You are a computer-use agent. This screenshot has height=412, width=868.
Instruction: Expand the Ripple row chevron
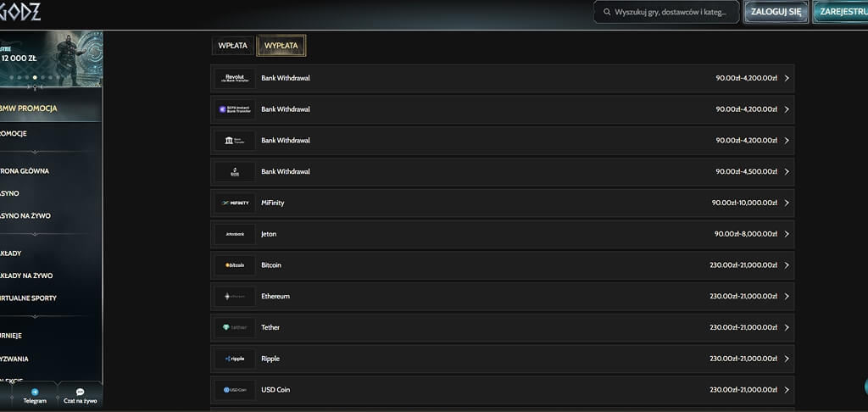[787, 359]
